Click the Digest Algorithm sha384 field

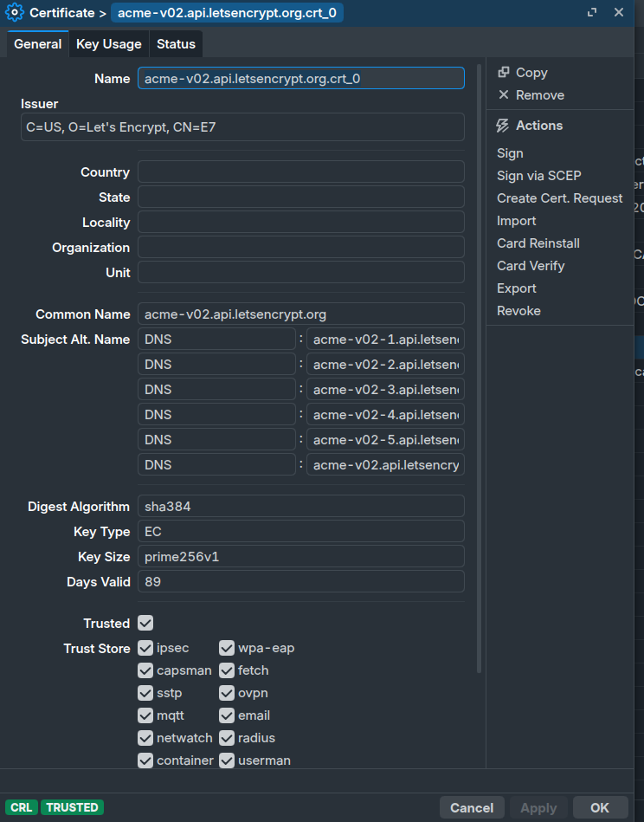pos(300,507)
